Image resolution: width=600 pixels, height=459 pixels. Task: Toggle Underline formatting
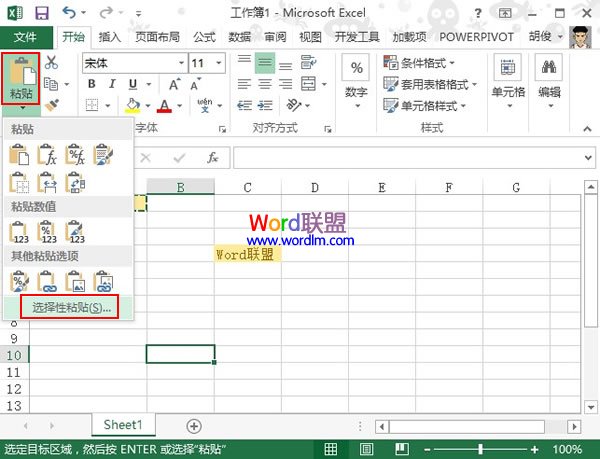[x=133, y=84]
